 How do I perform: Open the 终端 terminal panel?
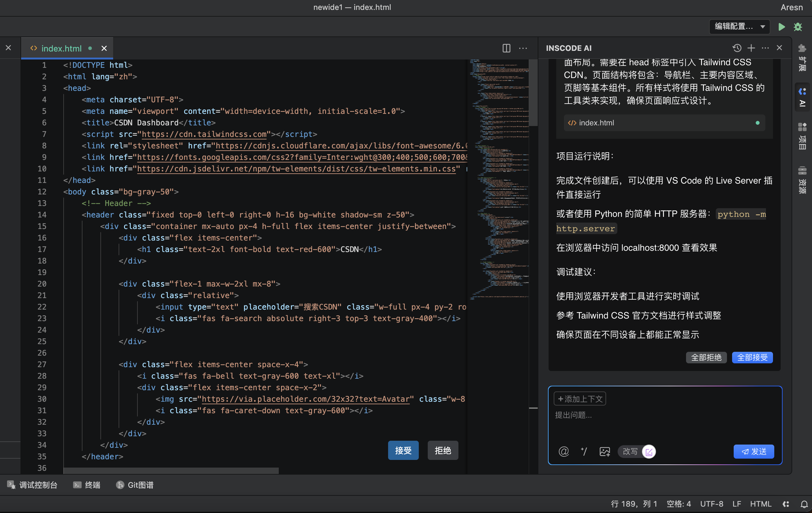click(x=87, y=485)
